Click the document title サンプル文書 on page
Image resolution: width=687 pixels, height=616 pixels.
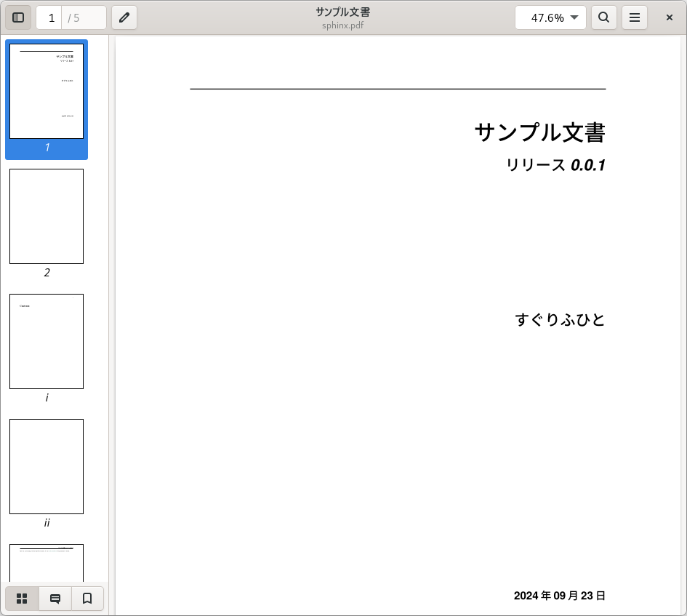point(539,132)
